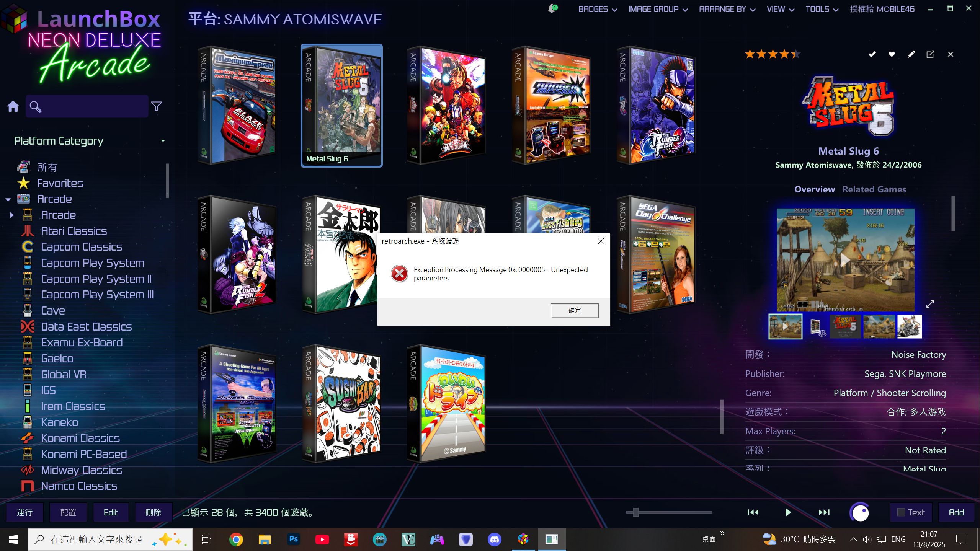Select the Irem Classics platform

73,406
